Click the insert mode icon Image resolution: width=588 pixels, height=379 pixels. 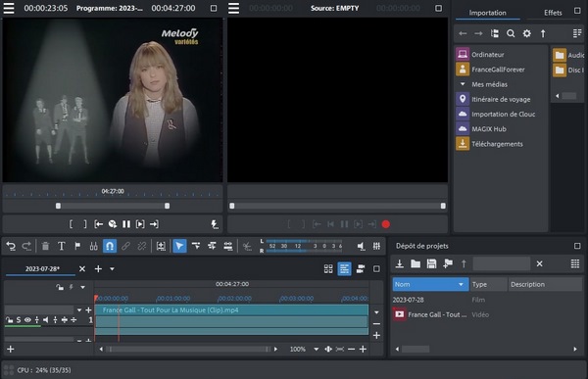pos(161,246)
